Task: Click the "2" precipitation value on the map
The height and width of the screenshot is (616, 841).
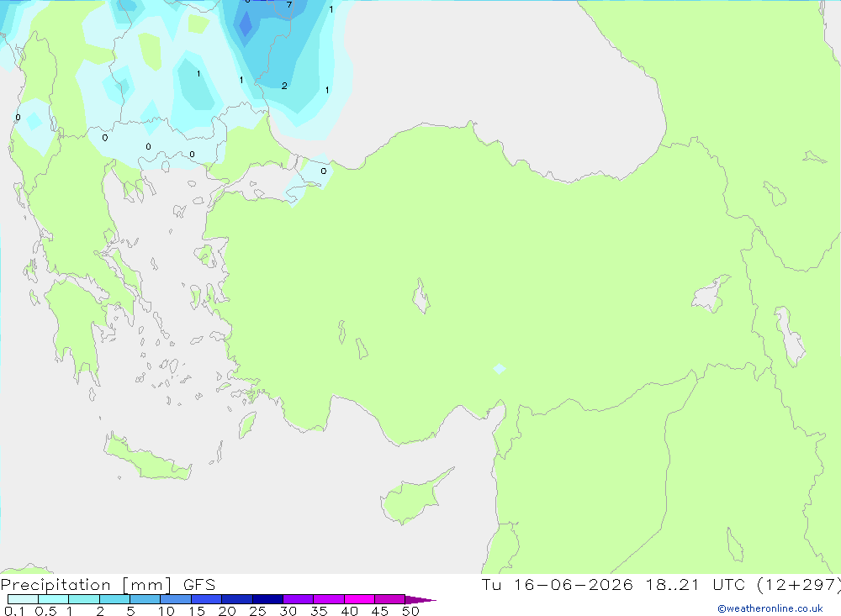Action: point(284,86)
